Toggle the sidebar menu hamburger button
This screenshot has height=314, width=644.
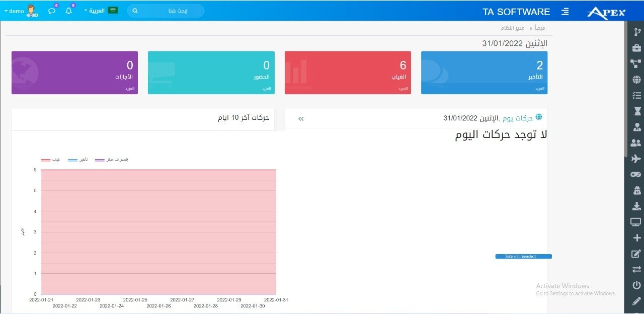565,11
